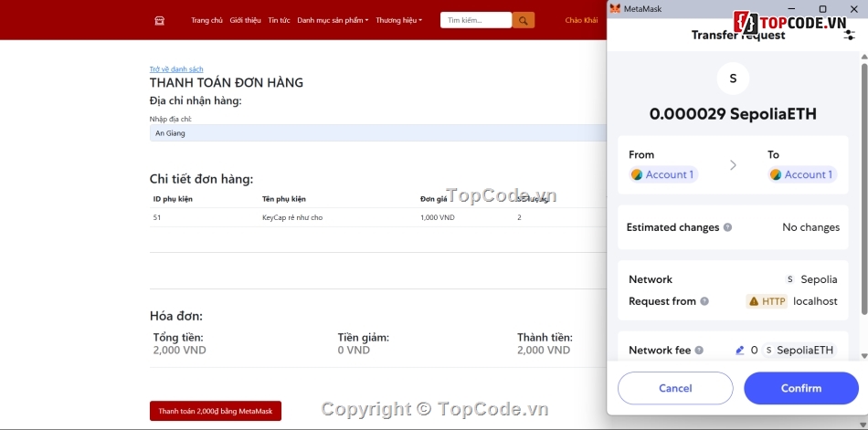Click Trở về danh sách link
Screen dimensions: 868x430
(176, 69)
